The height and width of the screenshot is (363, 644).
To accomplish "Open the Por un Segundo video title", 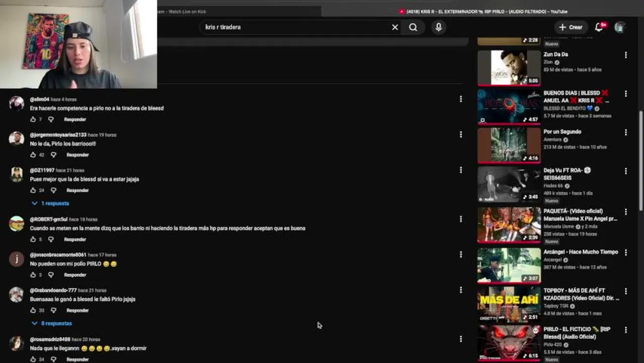I will tap(562, 132).
